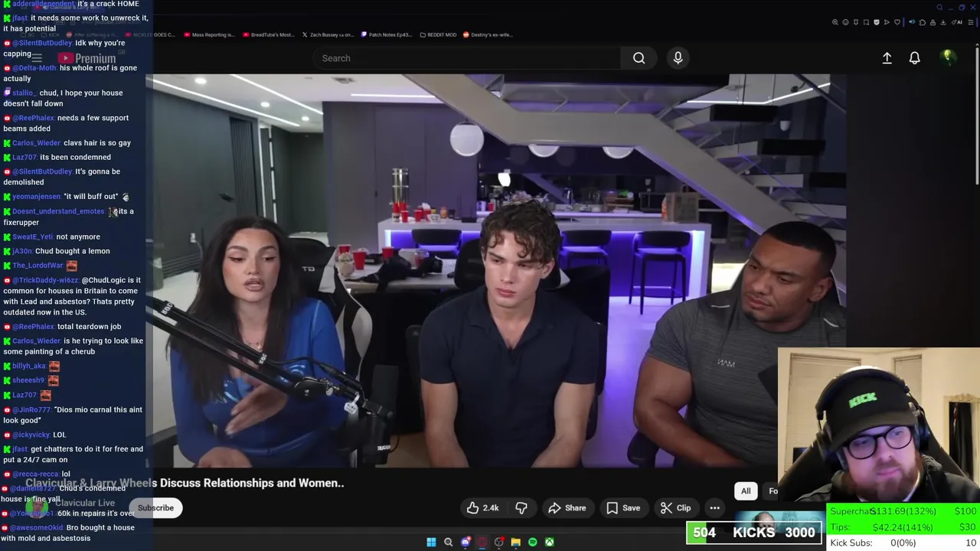Open Spotify from the taskbar

pyautogui.click(x=533, y=542)
